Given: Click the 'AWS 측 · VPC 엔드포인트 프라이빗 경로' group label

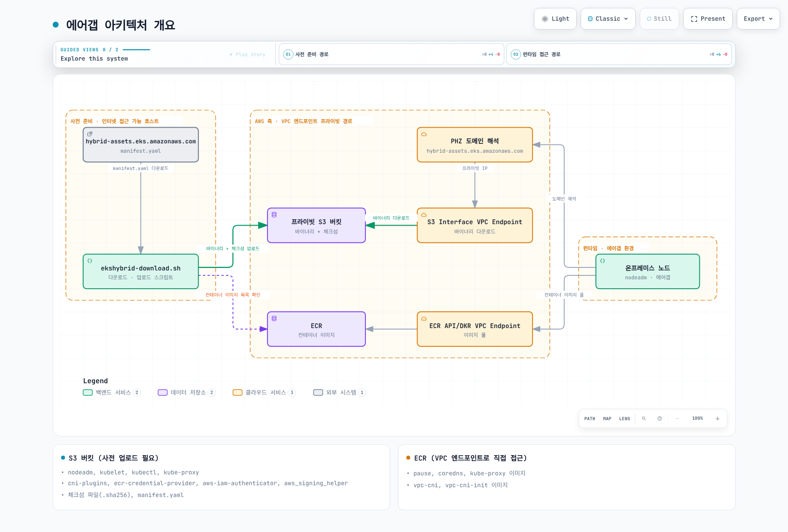Looking at the screenshot, I should (x=303, y=121).
